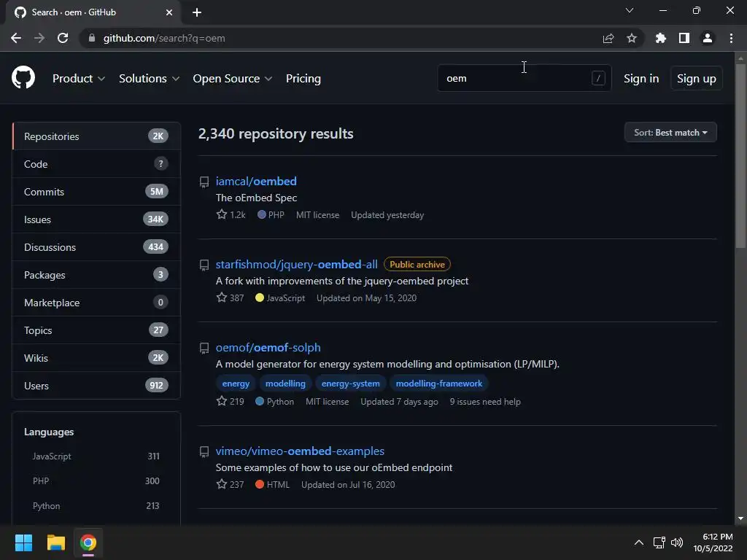Click the modelling topic tag
The height and width of the screenshot is (560, 747).
285,384
